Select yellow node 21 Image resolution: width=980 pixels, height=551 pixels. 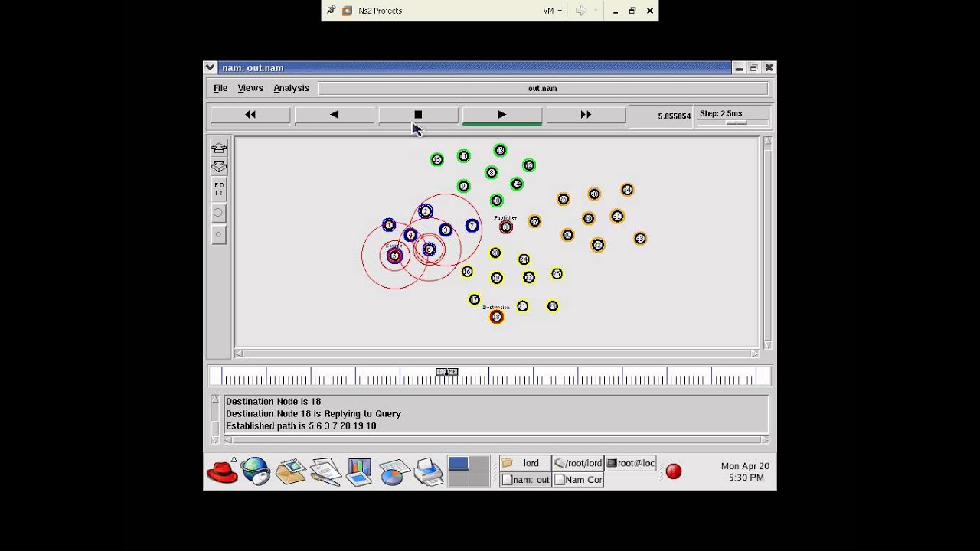[522, 306]
